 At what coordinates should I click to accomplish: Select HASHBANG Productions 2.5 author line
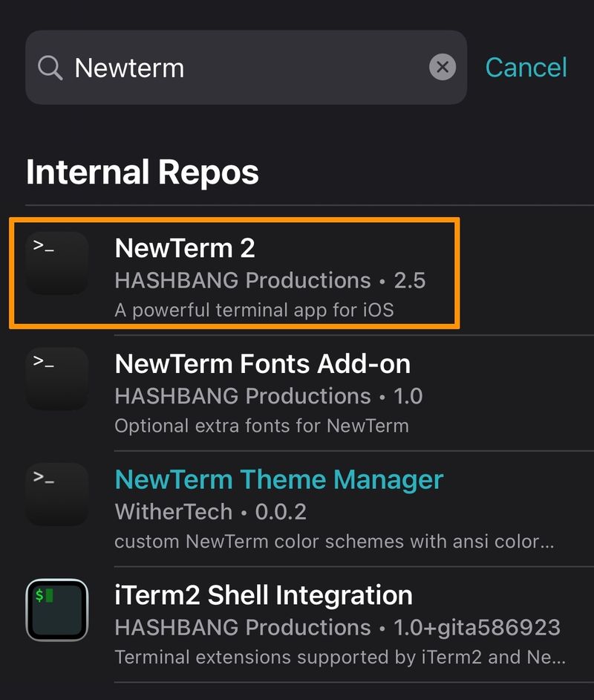click(x=270, y=280)
